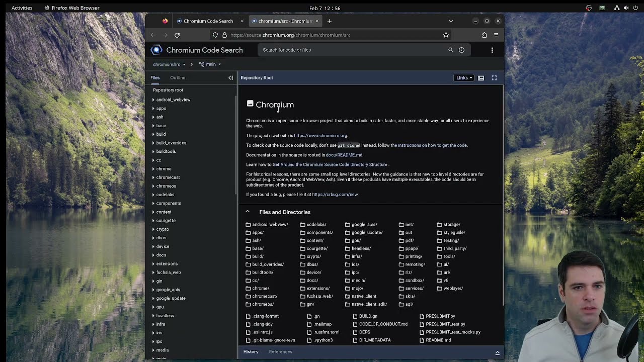Click the file tree vertical scrollbar
The width and height of the screenshot is (644, 362).
coord(236,146)
